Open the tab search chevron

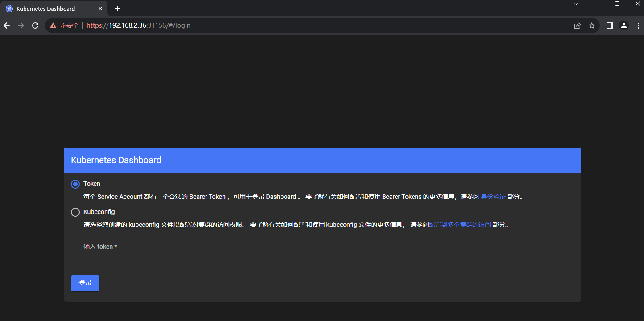576,4
